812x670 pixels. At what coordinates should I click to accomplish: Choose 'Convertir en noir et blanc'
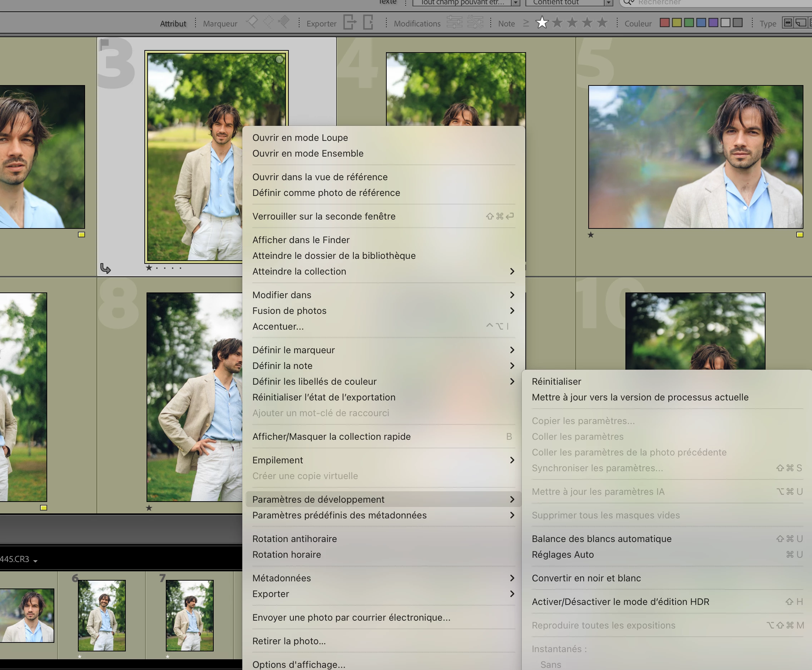point(586,578)
